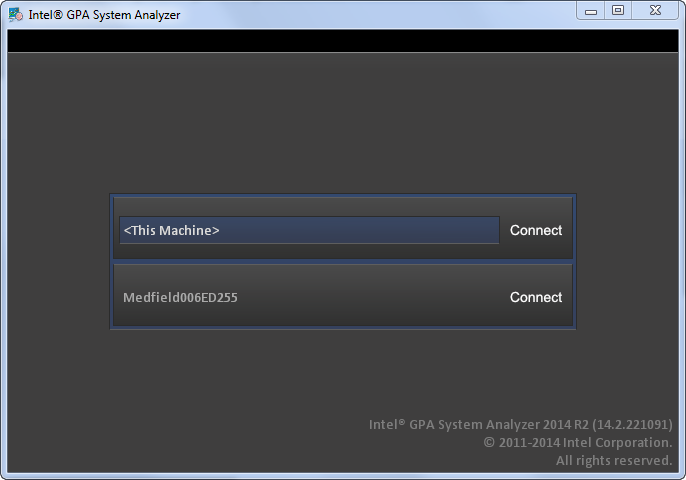This screenshot has width=686, height=480.
Task: Click the 'All rights reserved.' text
Action: point(614,460)
